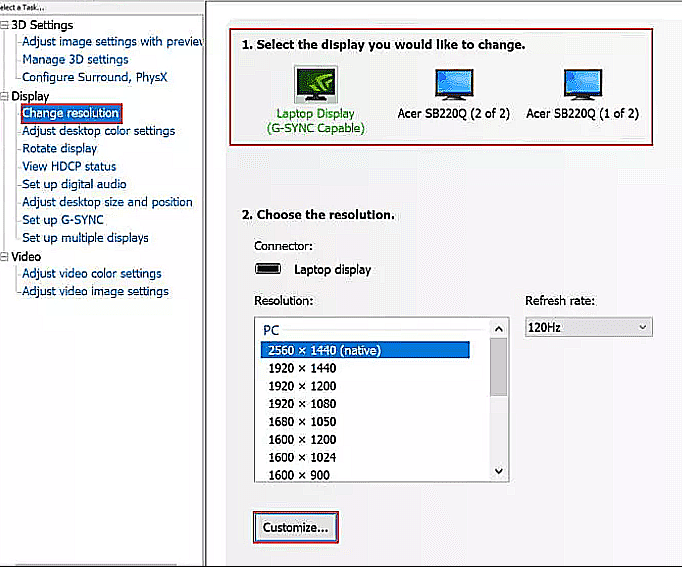Click the resolution list scroll-up arrow
The width and height of the screenshot is (682, 567).
(499, 329)
